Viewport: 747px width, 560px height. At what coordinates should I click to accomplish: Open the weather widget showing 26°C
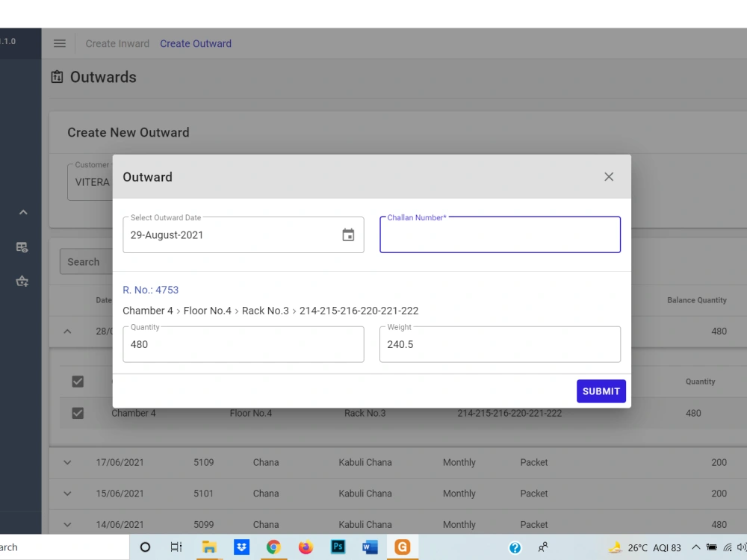[645, 547]
